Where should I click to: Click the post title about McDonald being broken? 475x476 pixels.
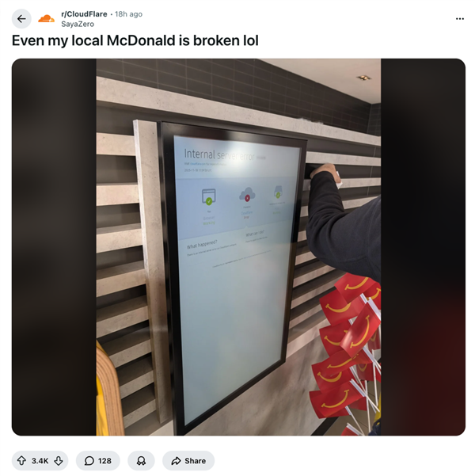135,40
